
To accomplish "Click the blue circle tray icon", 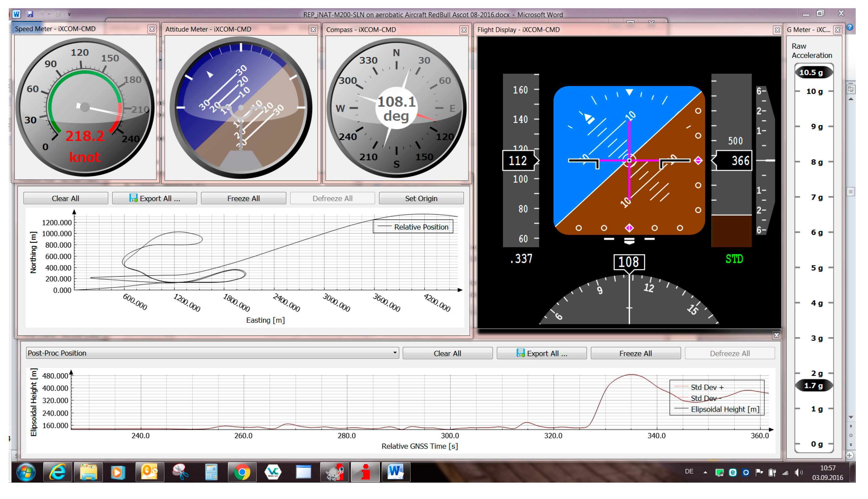I will pyautogui.click(x=746, y=473).
